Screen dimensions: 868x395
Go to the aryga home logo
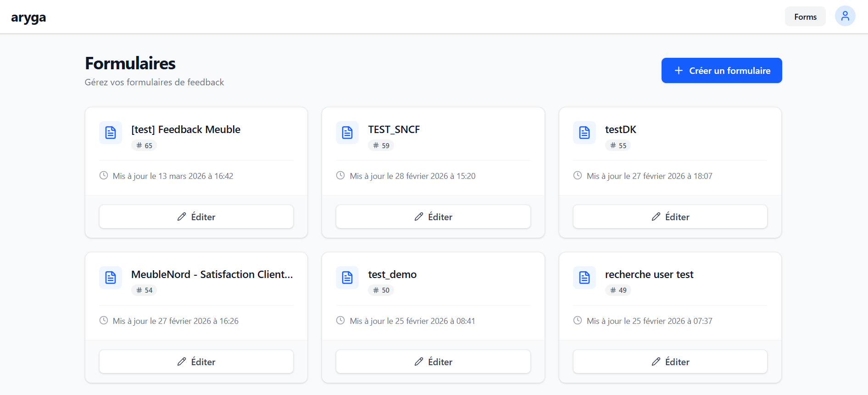[x=28, y=17]
